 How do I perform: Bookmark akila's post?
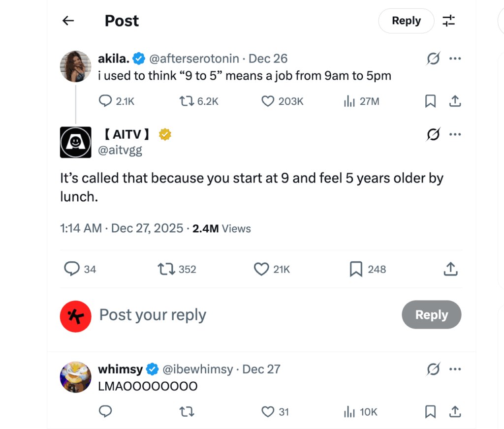430,101
